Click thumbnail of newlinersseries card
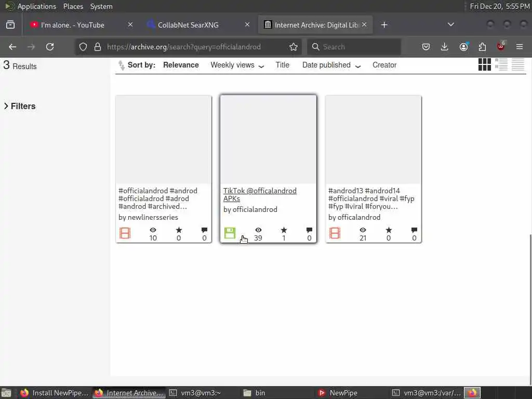The height and width of the screenshot is (399, 532). (164, 139)
